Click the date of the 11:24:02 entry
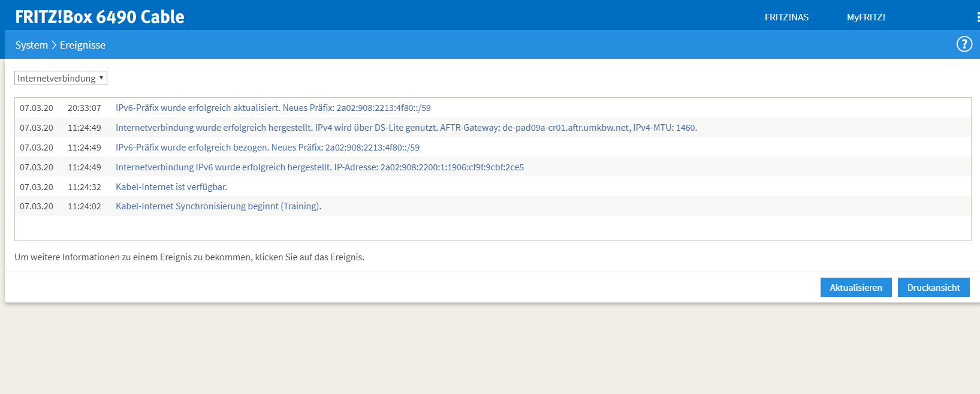 (36, 206)
